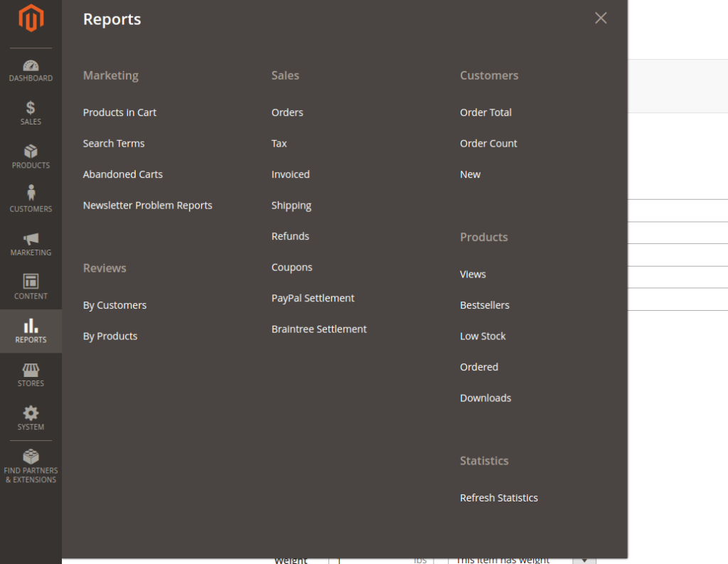Open the Downloads report

486,398
